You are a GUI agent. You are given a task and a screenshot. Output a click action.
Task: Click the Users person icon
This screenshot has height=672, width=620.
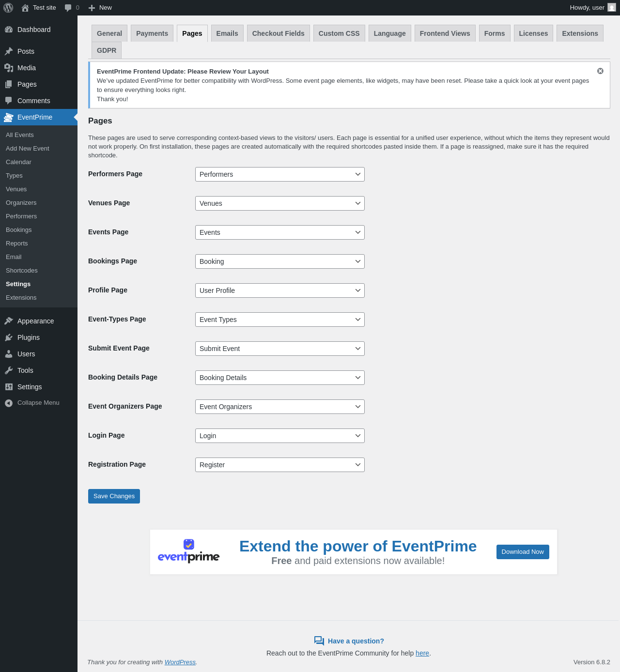(9, 354)
